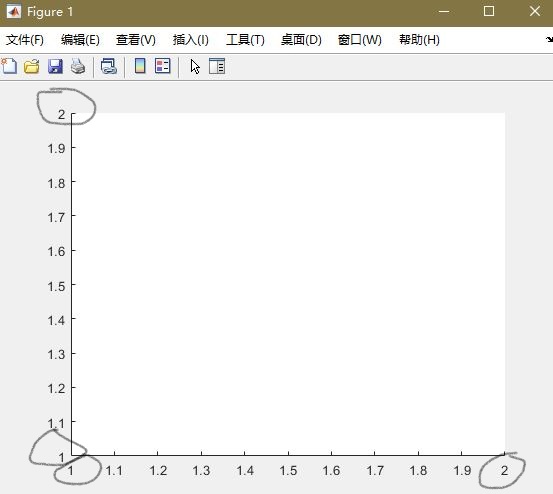Close the Figure 1 window
Screen dimensions: 553x494
point(535,11)
